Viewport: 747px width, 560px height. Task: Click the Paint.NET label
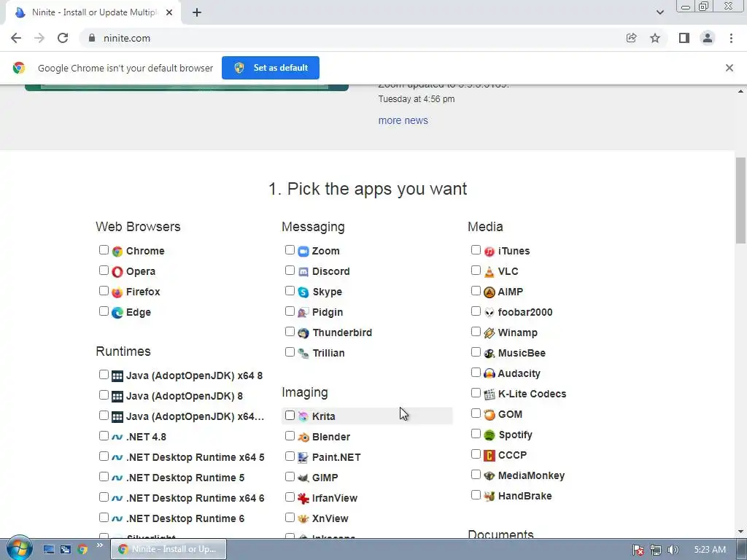coord(336,457)
